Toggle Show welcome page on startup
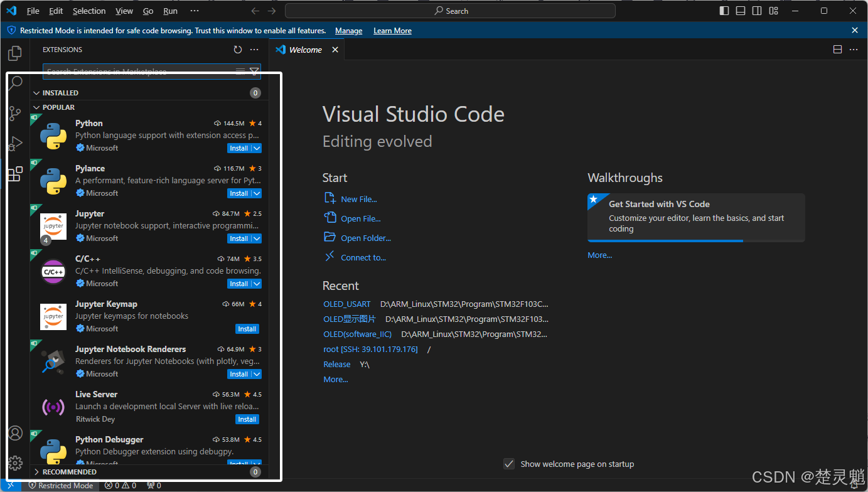This screenshot has width=868, height=492. [509, 464]
